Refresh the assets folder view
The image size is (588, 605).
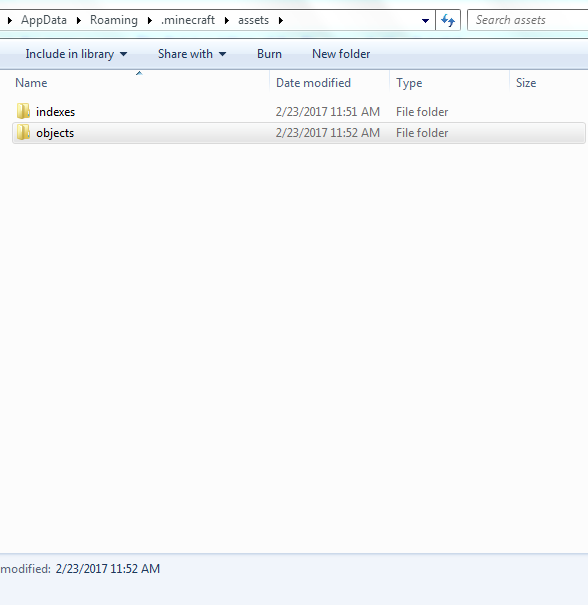tap(448, 20)
